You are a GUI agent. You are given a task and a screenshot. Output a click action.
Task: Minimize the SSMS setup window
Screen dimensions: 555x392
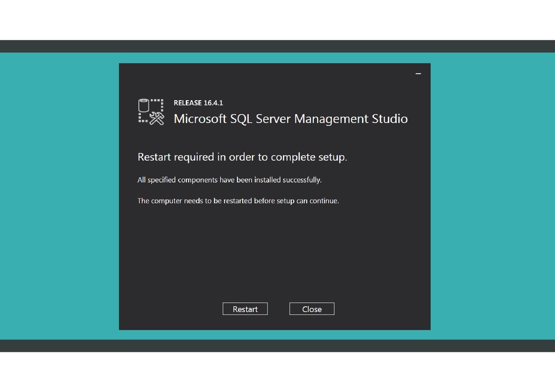tap(418, 74)
